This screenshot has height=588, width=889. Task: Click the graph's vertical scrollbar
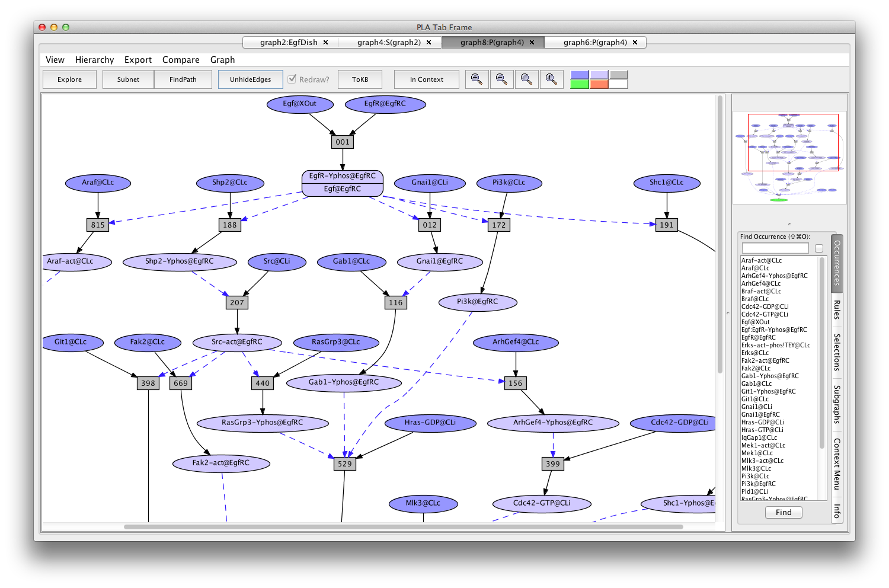(720, 234)
